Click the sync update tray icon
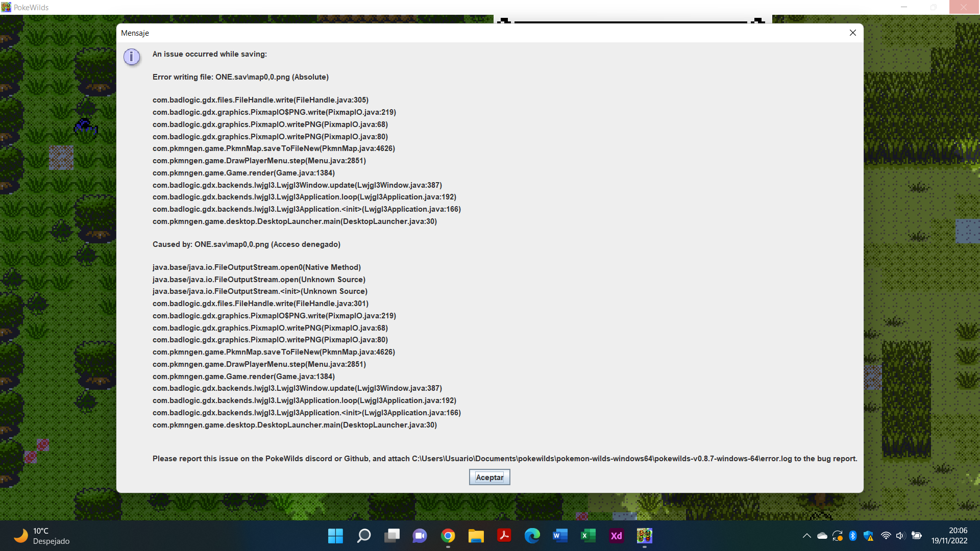Viewport: 980px width, 551px height. (838, 536)
